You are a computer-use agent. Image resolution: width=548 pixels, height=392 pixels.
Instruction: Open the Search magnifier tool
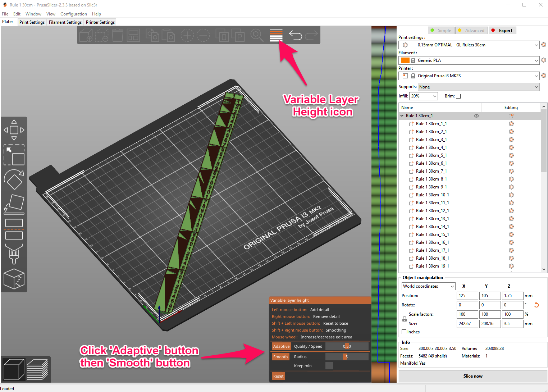(257, 35)
